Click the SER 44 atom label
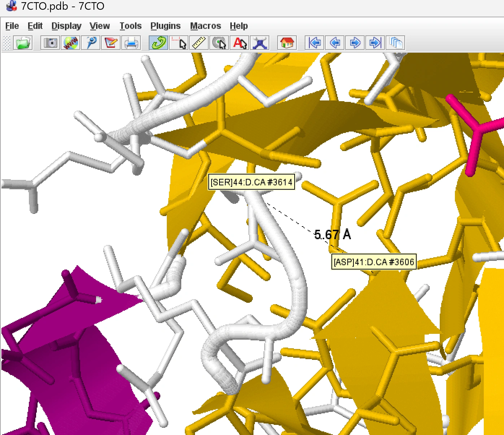Screen dimensions: 504x435 click(x=251, y=182)
